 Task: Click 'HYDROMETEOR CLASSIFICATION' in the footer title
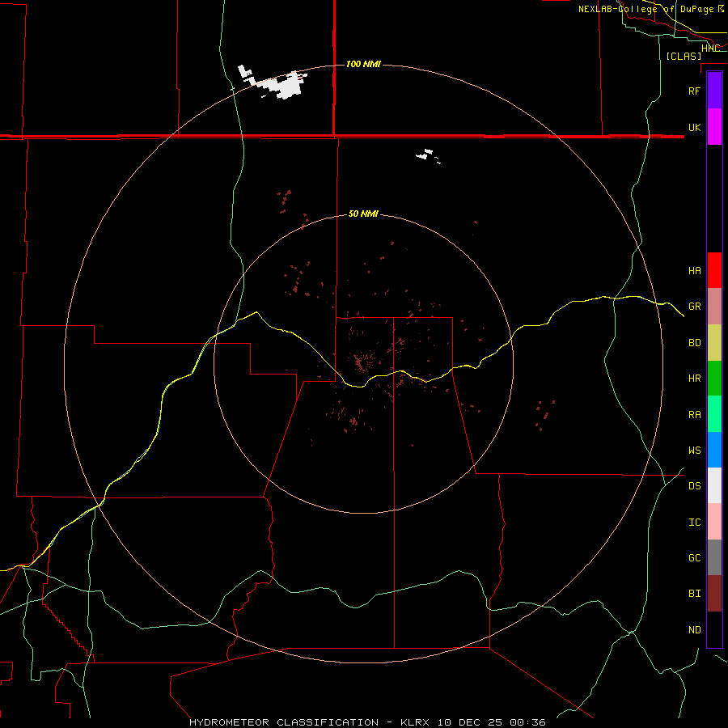coord(284,722)
